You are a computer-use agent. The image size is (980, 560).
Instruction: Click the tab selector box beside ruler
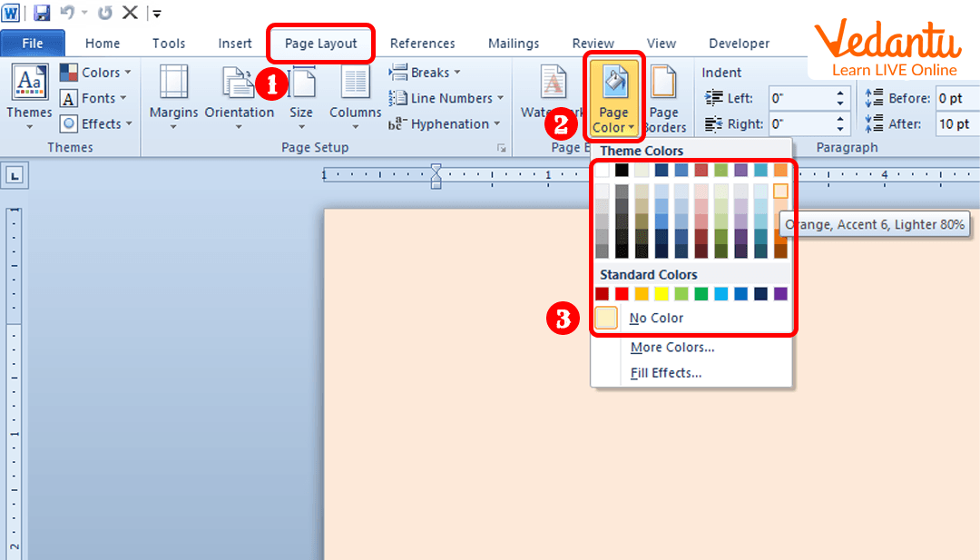[x=14, y=177]
